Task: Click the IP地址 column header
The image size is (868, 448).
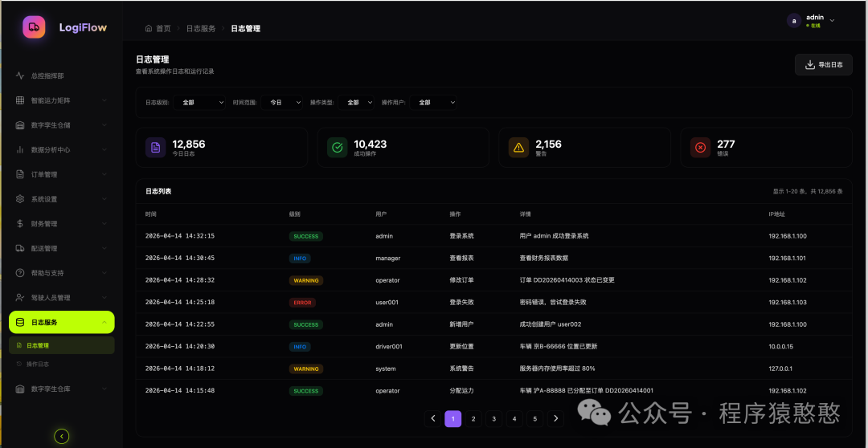Action: (776, 214)
